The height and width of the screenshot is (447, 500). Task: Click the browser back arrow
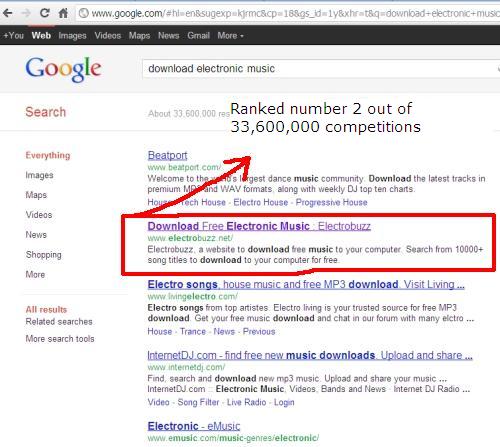(8, 13)
